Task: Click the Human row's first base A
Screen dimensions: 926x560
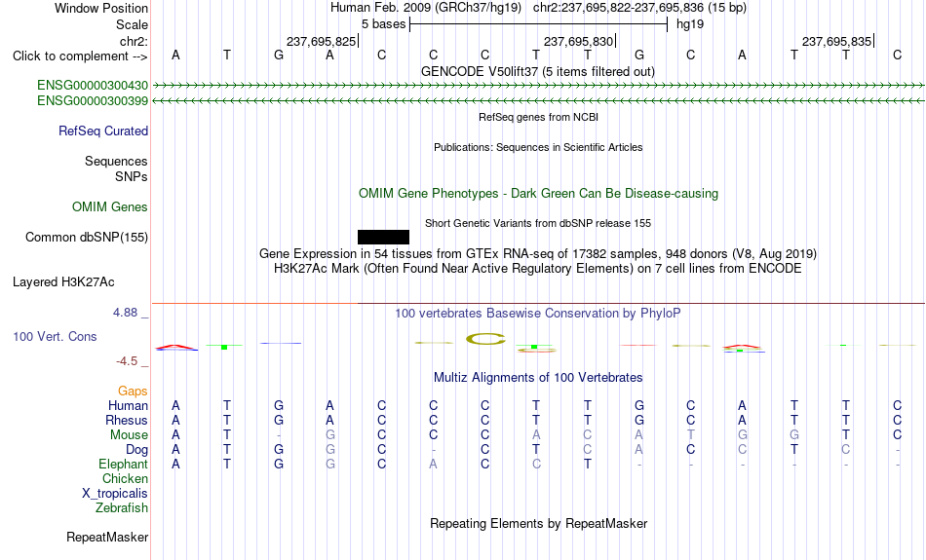Action: pos(175,406)
